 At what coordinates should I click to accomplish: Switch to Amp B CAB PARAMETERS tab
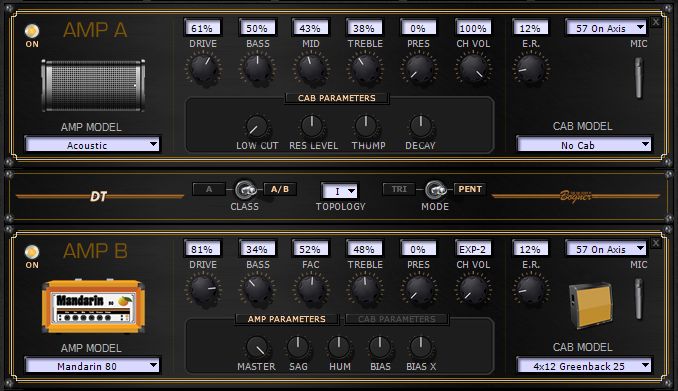pos(397,319)
